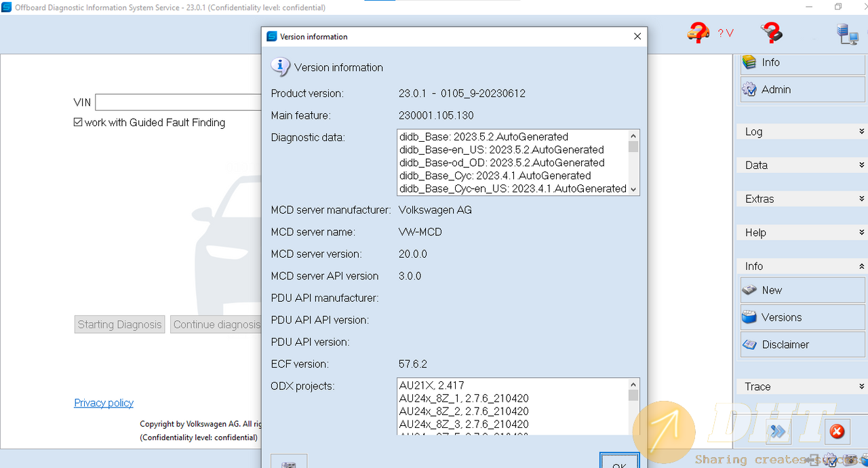Expand the Trace section

click(801, 387)
